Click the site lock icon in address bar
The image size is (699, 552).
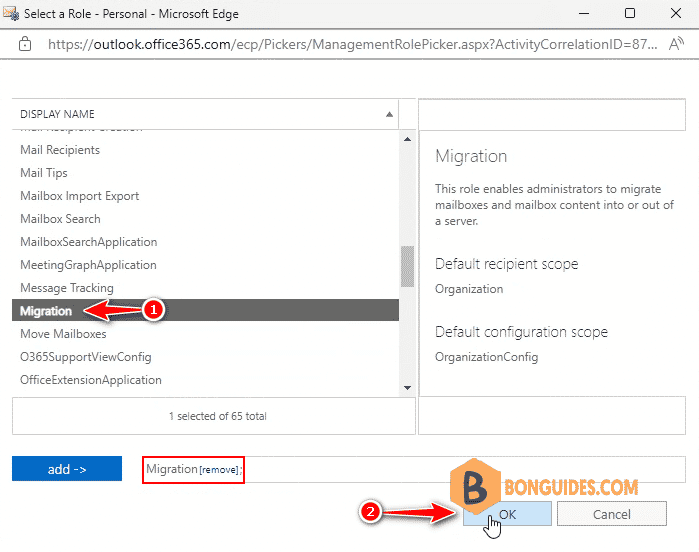pos(25,44)
